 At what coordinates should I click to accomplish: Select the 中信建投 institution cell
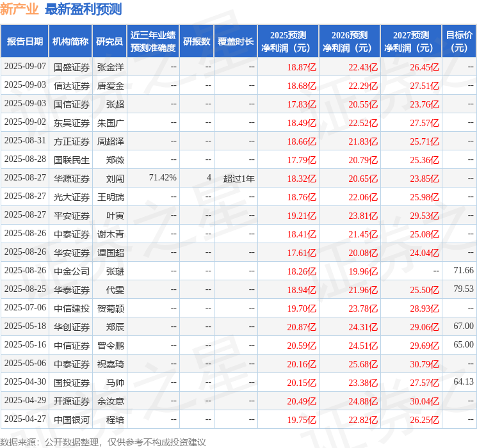pyautogui.click(x=72, y=308)
